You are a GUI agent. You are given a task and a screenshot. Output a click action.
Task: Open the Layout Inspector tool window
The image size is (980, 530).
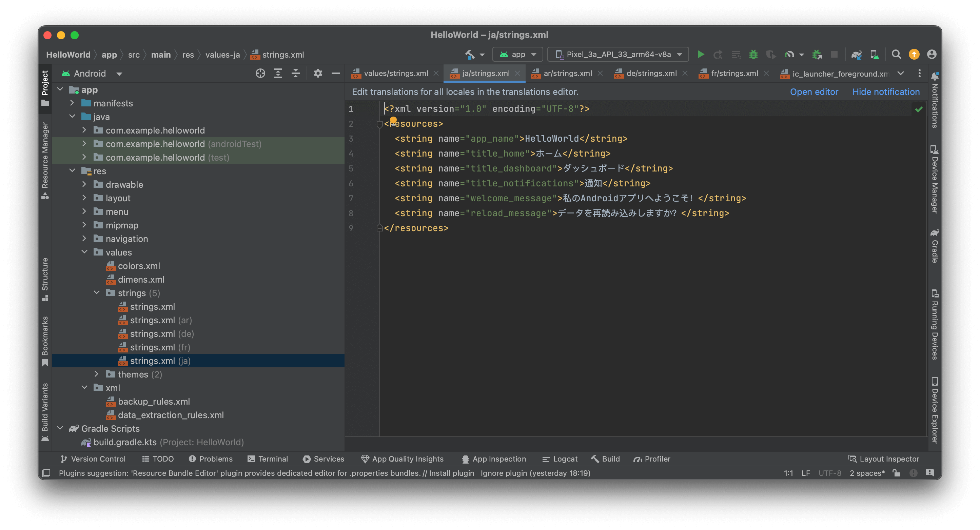click(x=884, y=459)
